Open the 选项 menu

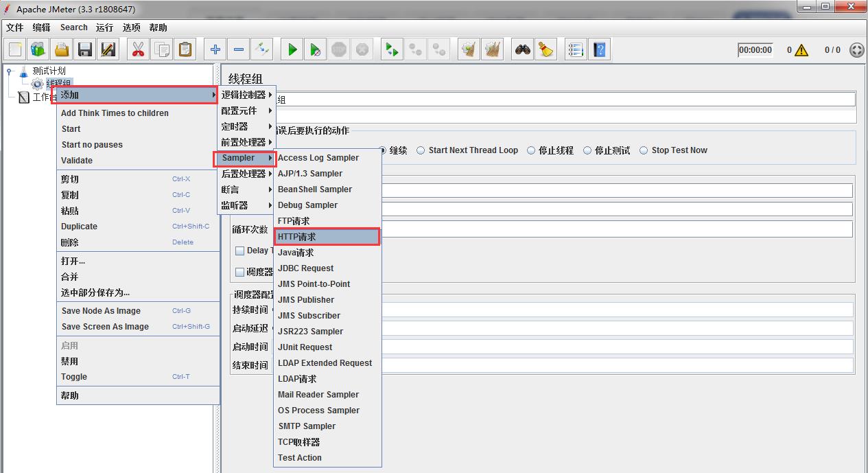tap(131, 27)
